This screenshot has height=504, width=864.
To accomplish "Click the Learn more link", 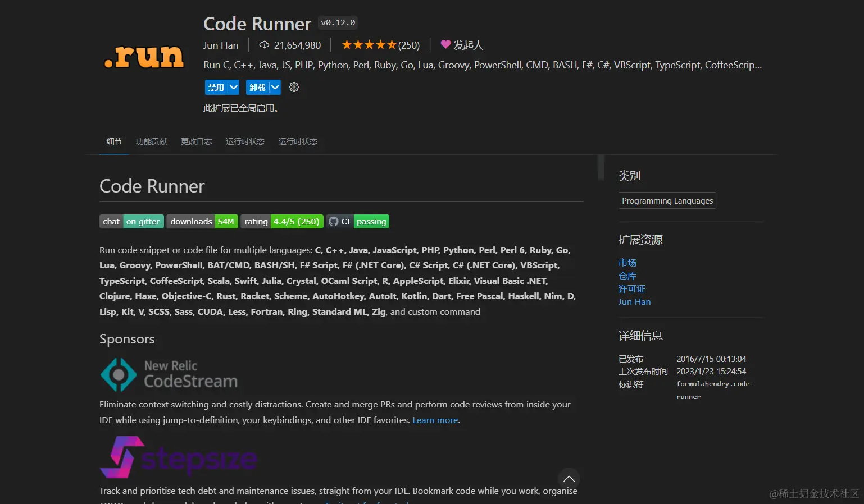I will pos(435,420).
